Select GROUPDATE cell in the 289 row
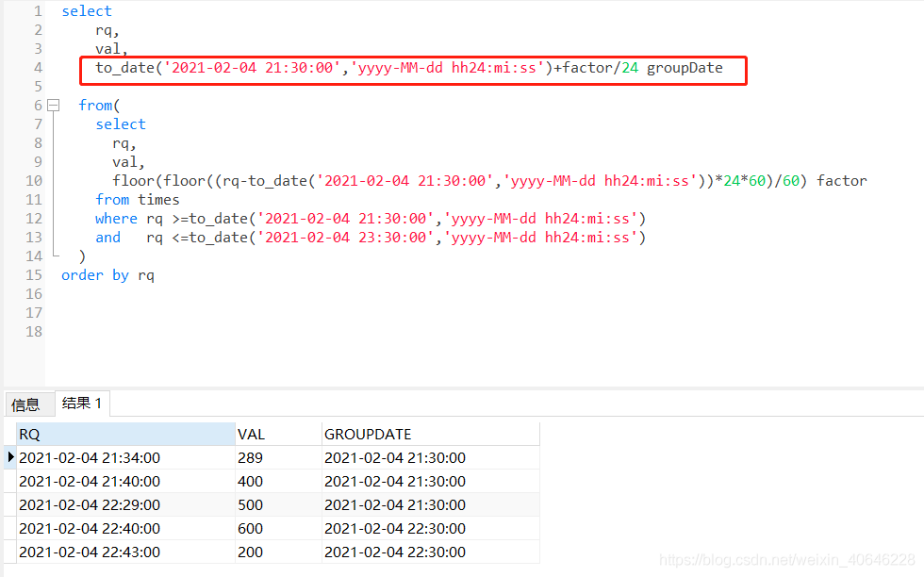Image resolution: width=924 pixels, height=577 pixels. pos(430,458)
